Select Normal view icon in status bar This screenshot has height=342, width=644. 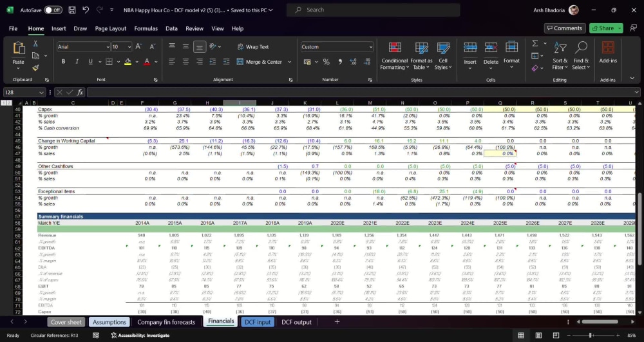[x=521, y=336]
